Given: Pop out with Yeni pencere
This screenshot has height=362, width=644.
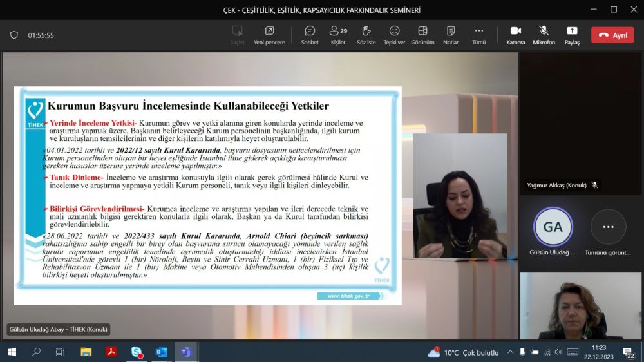Looking at the screenshot, I should (269, 35).
